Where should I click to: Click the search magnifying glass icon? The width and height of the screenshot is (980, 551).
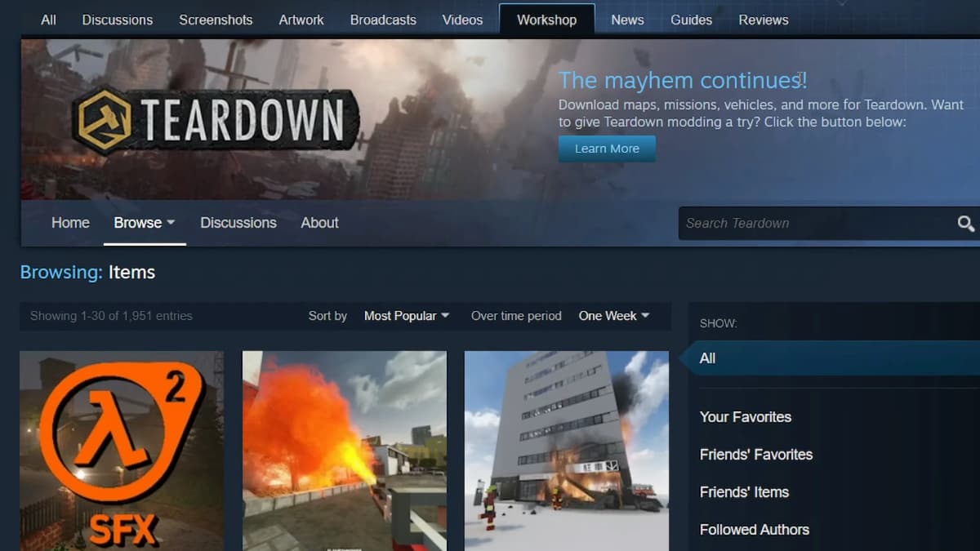[965, 224]
